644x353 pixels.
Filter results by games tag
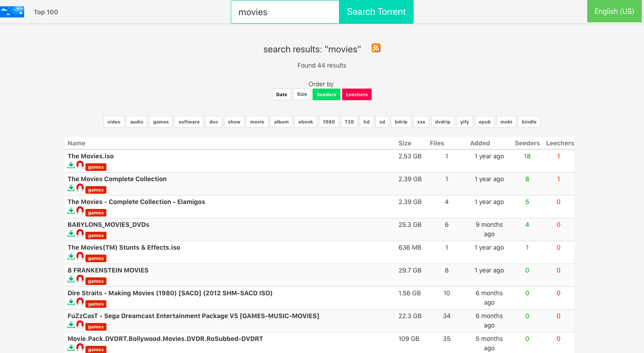tap(161, 122)
